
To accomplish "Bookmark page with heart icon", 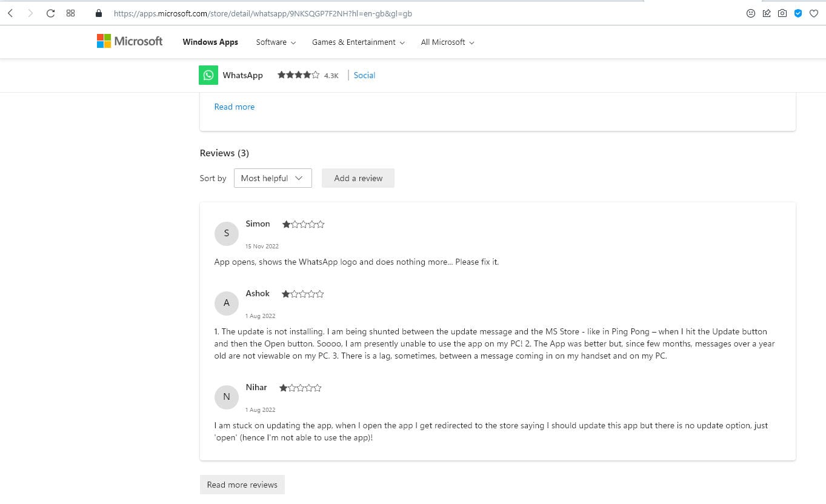I will (814, 13).
